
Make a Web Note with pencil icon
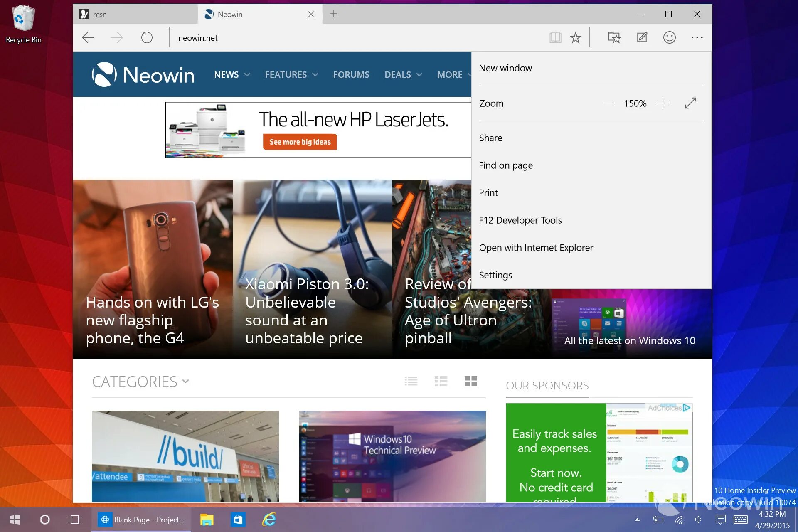click(x=642, y=38)
